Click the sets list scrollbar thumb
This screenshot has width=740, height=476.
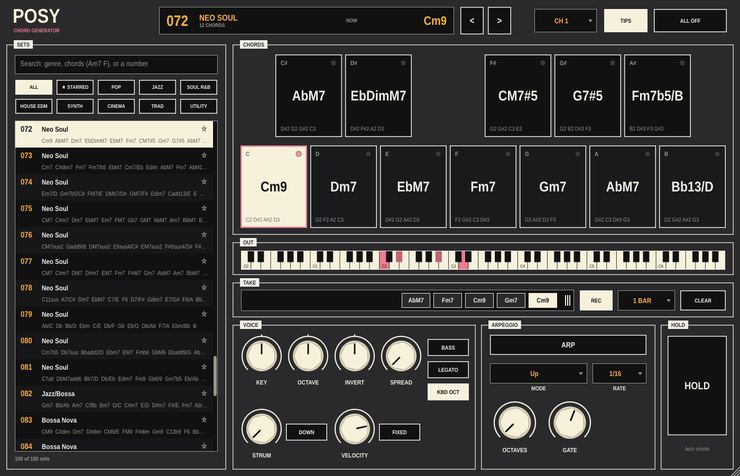tap(215, 376)
